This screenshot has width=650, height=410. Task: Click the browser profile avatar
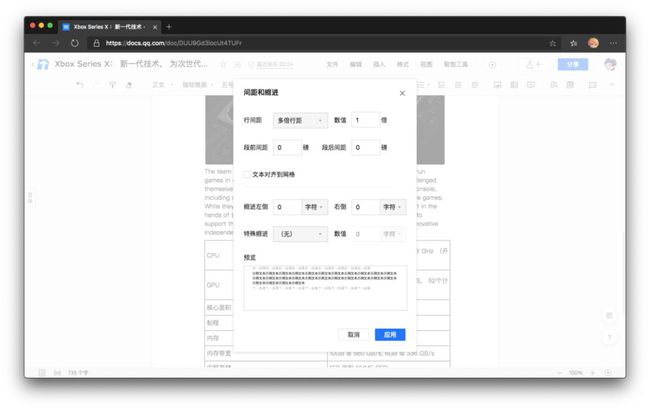pos(593,43)
